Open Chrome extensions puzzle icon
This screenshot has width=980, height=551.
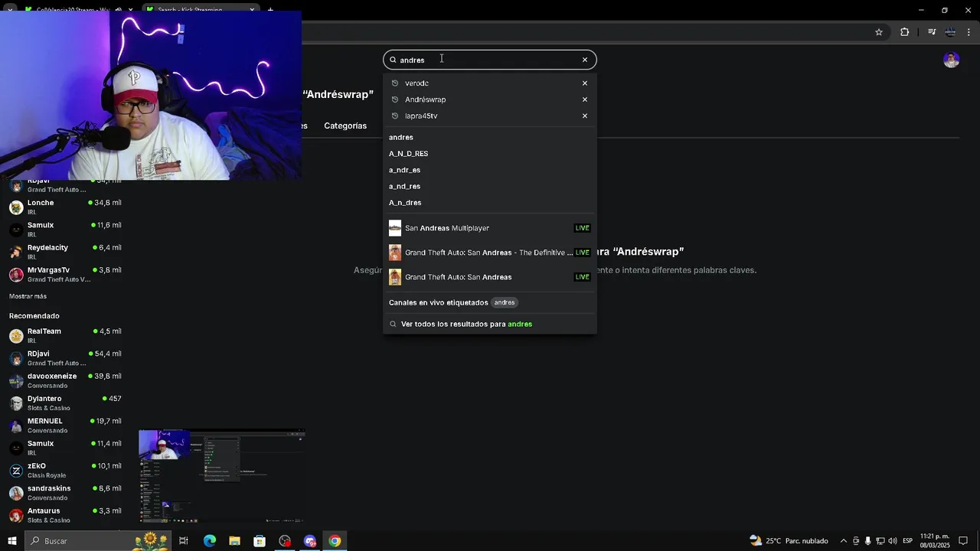(x=904, y=32)
